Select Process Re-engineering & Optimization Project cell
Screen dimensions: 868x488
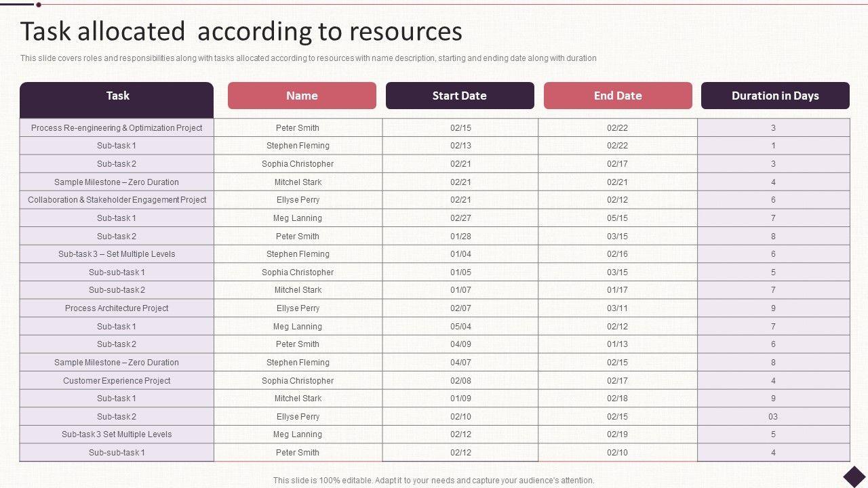click(x=117, y=128)
